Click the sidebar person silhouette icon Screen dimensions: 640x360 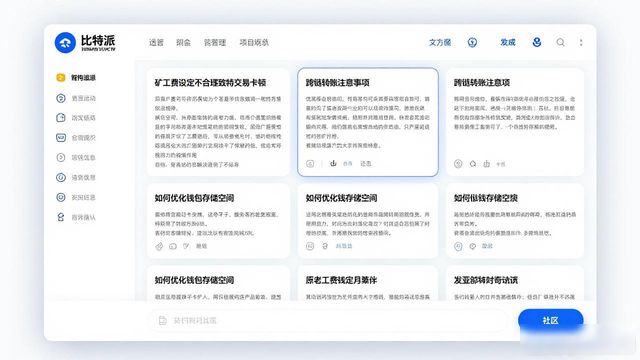pos(61,217)
